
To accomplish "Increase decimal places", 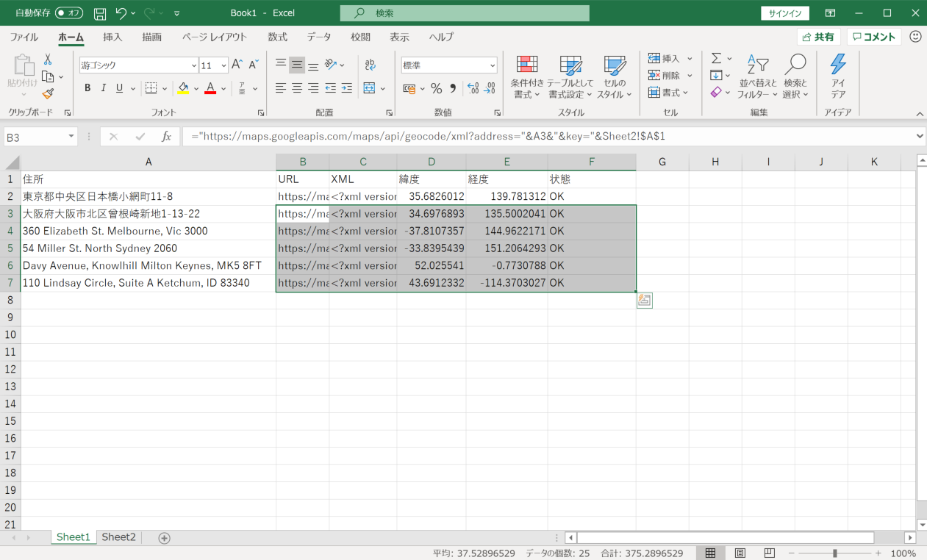I will (x=473, y=88).
